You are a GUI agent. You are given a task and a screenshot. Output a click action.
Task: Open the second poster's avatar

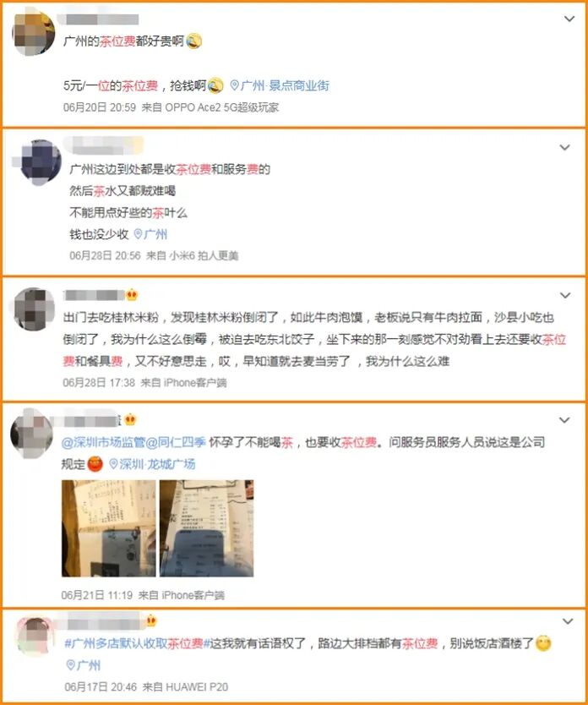[39, 161]
